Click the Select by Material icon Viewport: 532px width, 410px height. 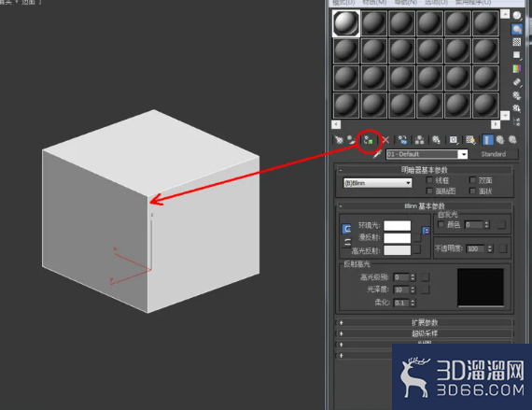click(517, 108)
